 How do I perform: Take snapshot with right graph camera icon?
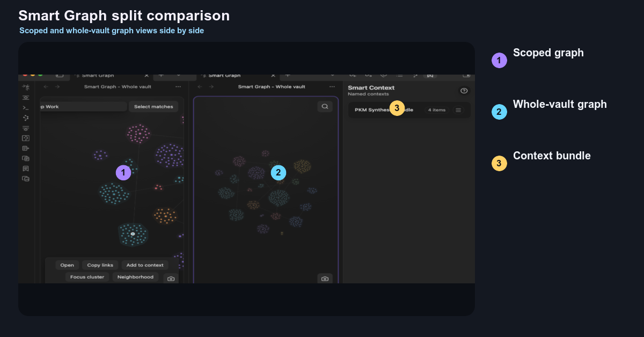tap(324, 279)
